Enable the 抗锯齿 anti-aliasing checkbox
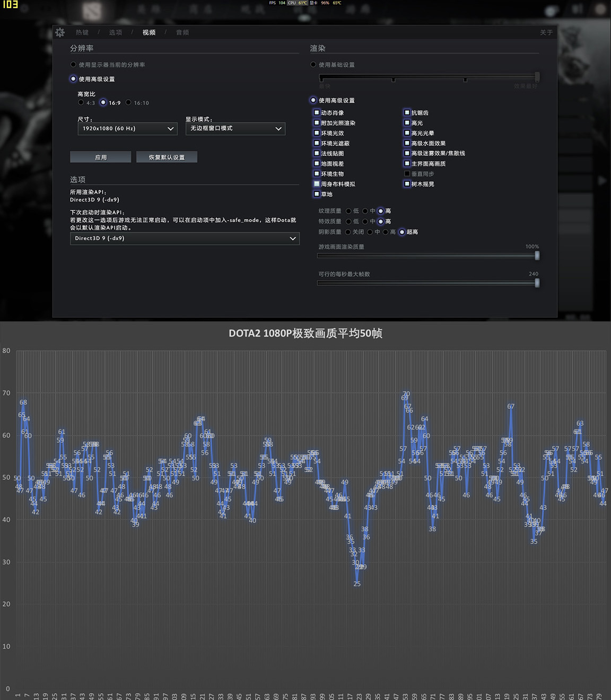Screen dimensions: 611x700 pyautogui.click(x=406, y=112)
